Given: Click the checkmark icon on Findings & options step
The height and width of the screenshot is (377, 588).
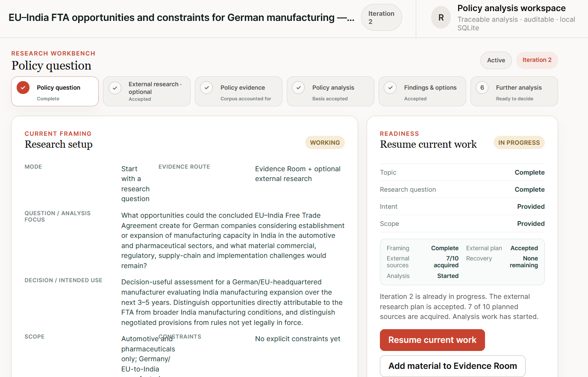Looking at the screenshot, I should point(391,88).
